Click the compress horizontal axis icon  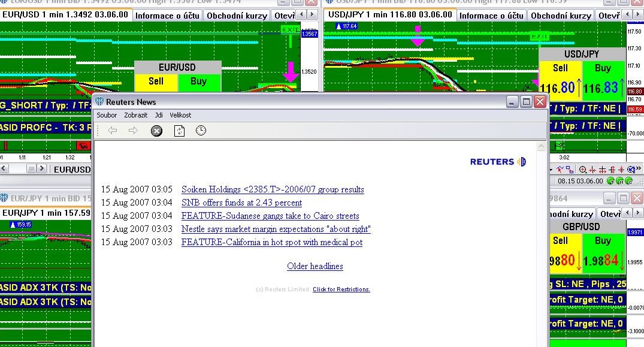coord(592,169)
